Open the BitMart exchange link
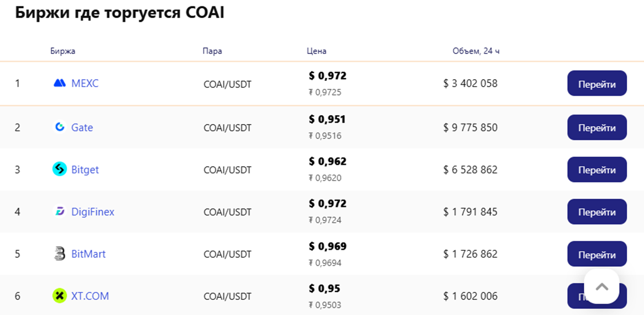 tap(89, 254)
